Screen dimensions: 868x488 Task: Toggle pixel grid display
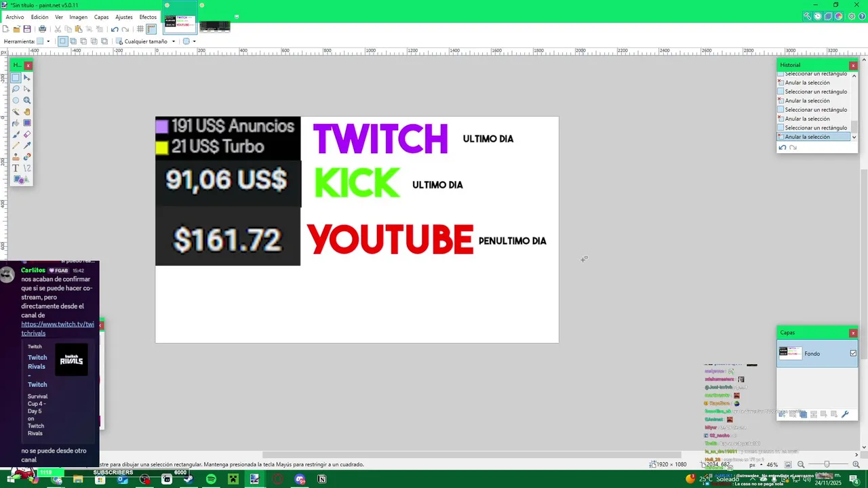[140, 29]
